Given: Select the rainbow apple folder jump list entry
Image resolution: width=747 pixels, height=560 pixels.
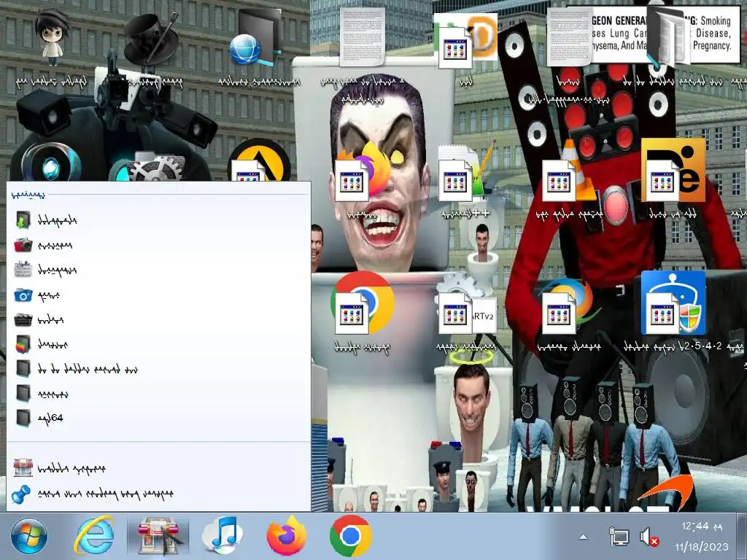Looking at the screenshot, I should click(158, 344).
